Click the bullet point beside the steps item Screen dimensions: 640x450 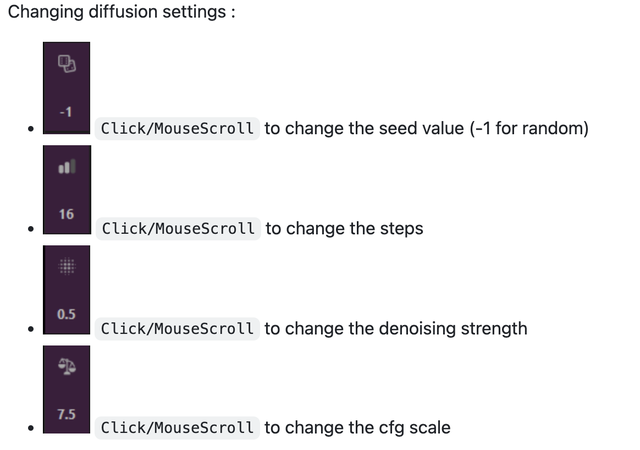pos(35,230)
